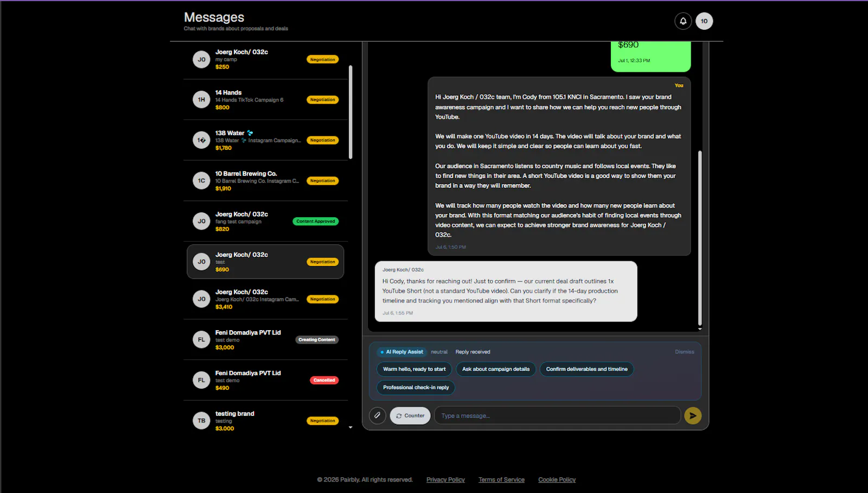Click the 1H avatar of 14 Hands
The height and width of the screenshot is (493, 868).
point(201,100)
